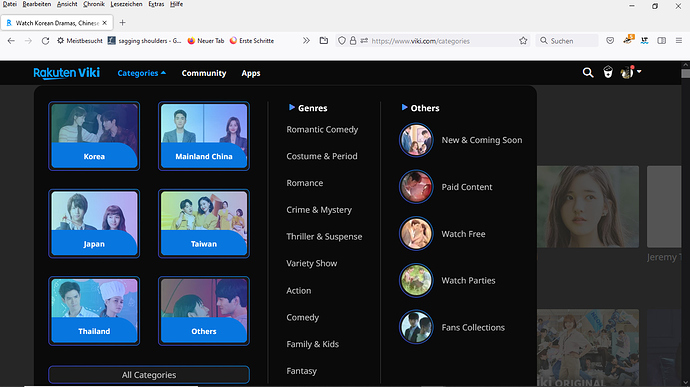
Task: Open the Costume & Period genre
Action: [322, 156]
